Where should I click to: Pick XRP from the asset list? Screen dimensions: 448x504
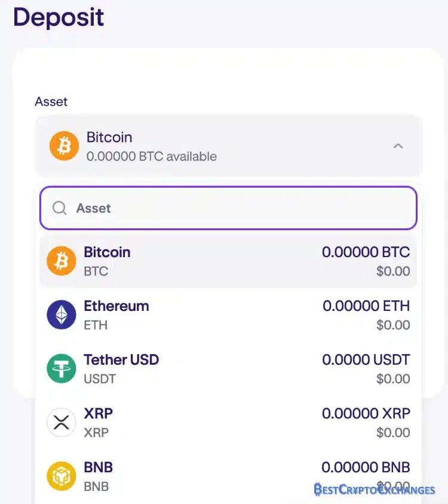point(228,422)
